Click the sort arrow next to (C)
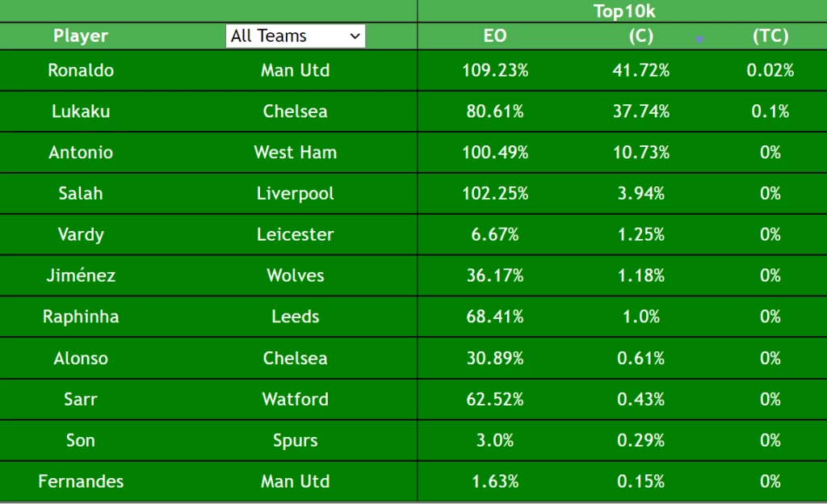Image resolution: width=827 pixels, height=504 pixels. (699, 40)
